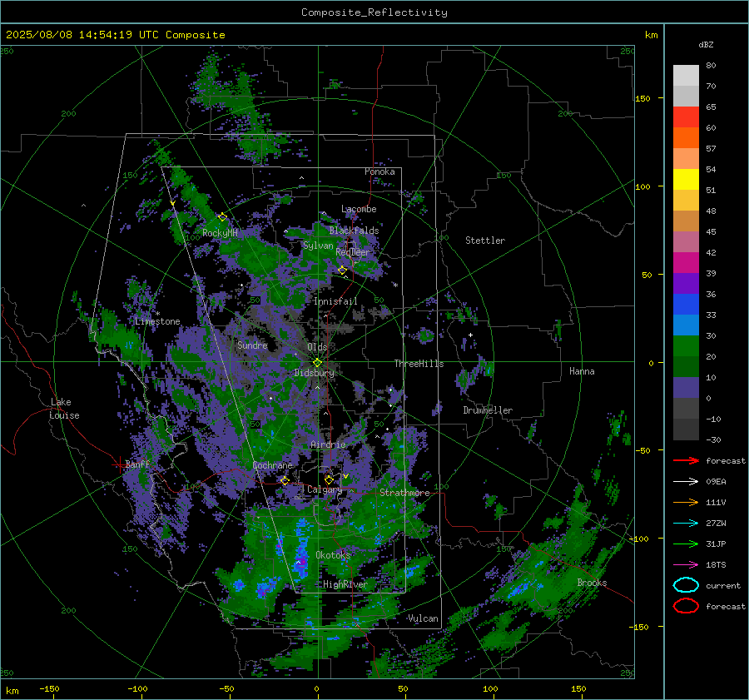Pick the slate purple swatch in dBZ legend
Image resolution: width=749 pixels, height=700 pixels.
(x=686, y=388)
